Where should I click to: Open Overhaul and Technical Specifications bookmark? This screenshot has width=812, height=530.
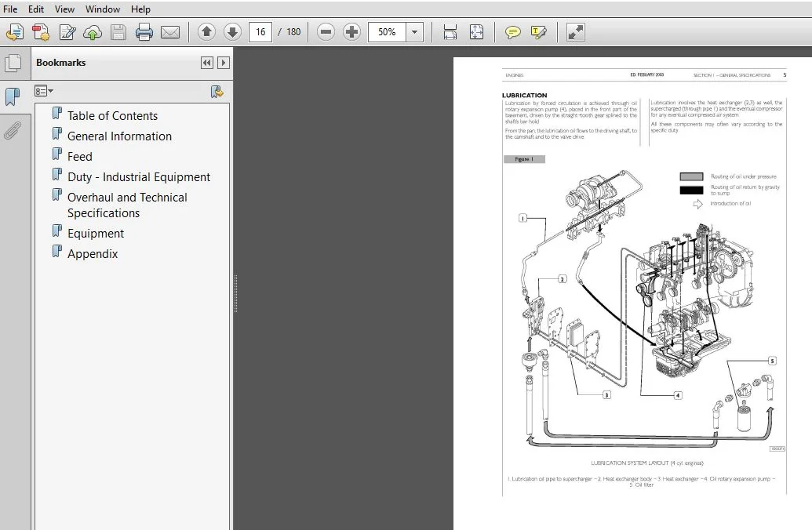[127, 205]
